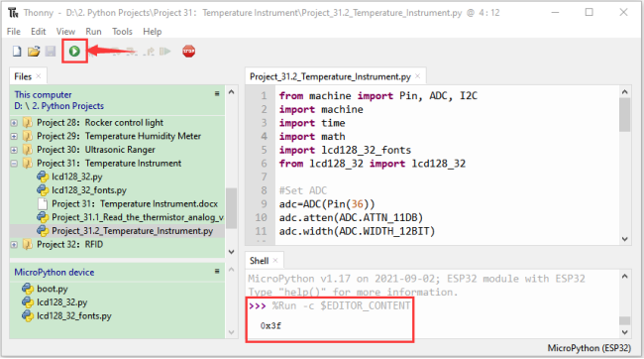The width and height of the screenshot is (644, 359).
Task: Click the Python icon next to boot.py
Action: [28, 289]
